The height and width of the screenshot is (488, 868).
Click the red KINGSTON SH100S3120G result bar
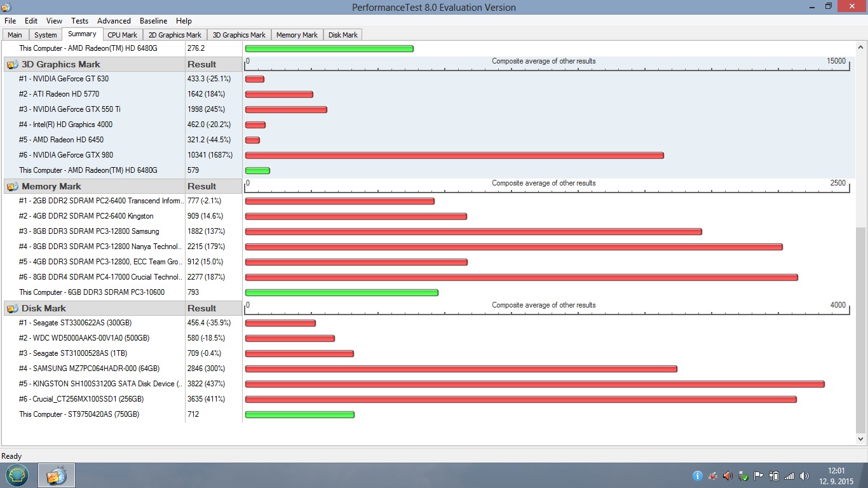click(x=535, y=384)
